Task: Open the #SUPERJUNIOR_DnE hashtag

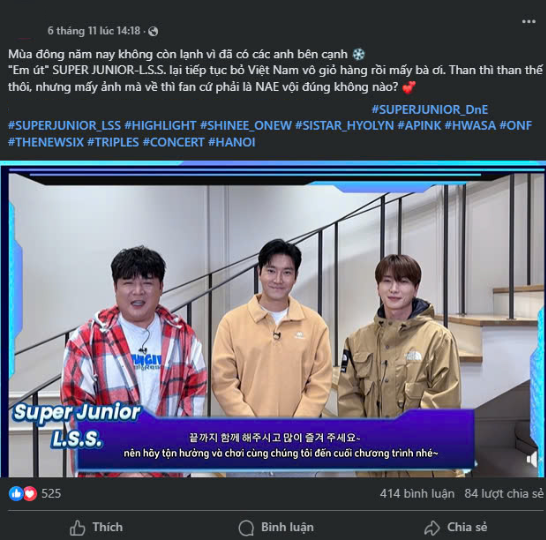Action: tap(430, 110)
